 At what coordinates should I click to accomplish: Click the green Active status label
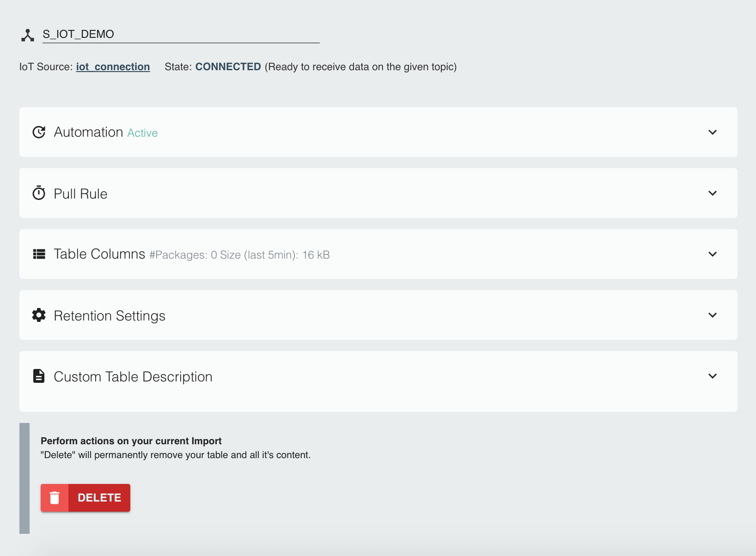click(142, 133)
